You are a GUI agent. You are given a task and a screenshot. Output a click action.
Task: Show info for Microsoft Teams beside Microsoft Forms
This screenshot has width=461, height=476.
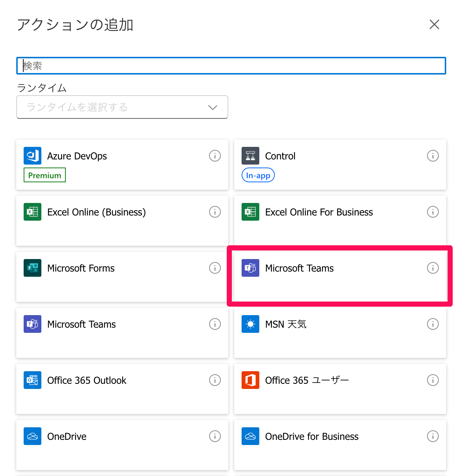433,268
